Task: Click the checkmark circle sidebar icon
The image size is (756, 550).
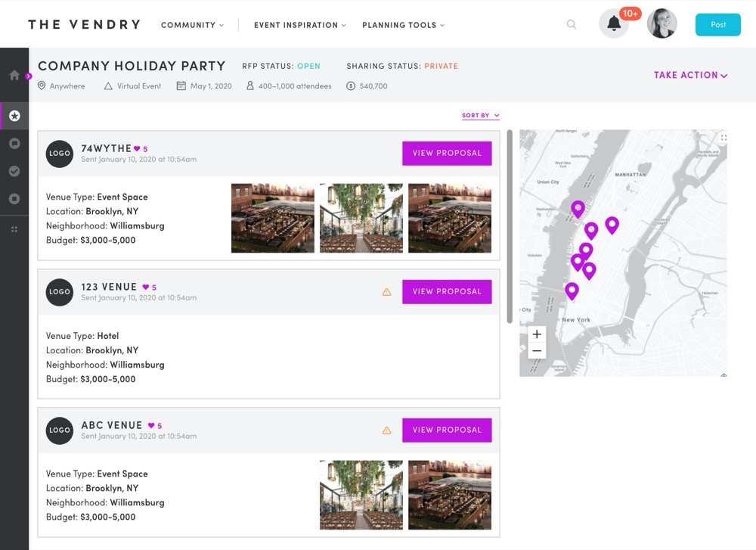Action: click(14, 172)
